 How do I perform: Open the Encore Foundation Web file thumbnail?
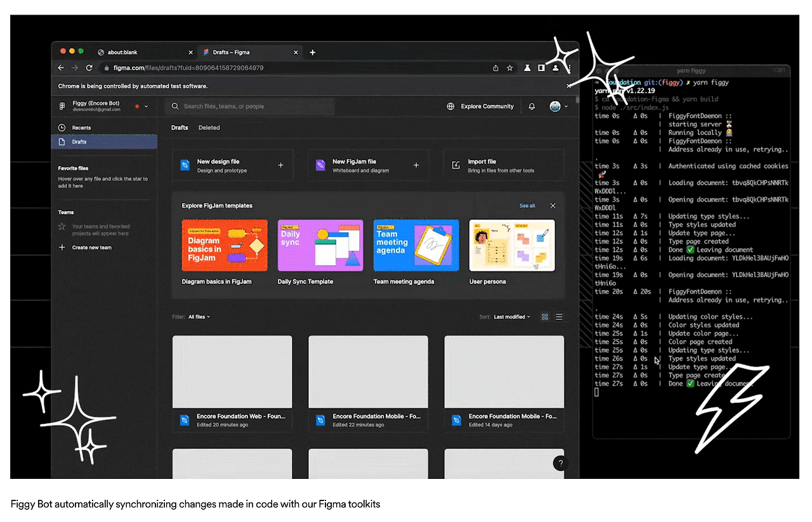232,372
